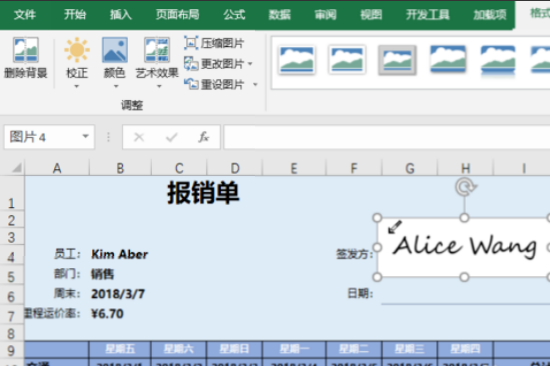Expand the 重设图片 dropdown arrow

(255, 85)
